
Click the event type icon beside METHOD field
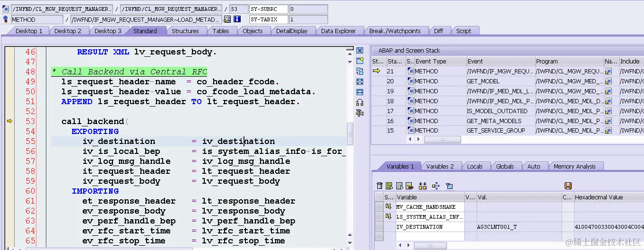point(6,19)
